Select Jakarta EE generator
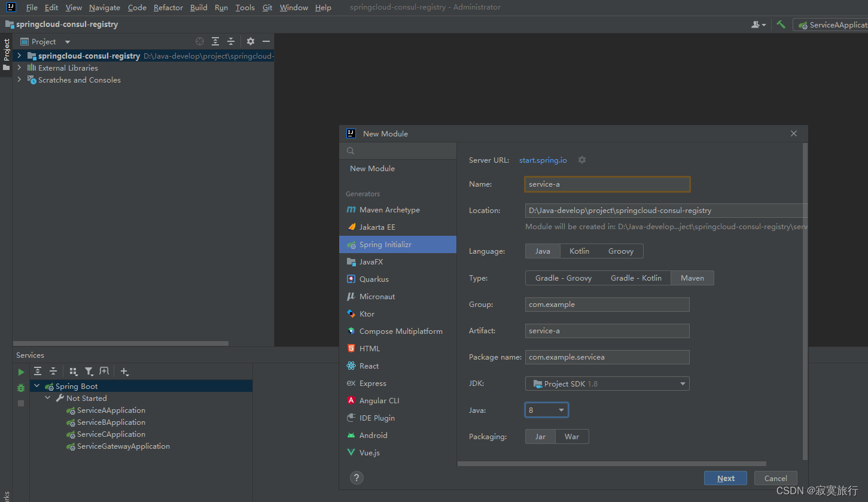 pyautogui.click(x=397, y=227)
